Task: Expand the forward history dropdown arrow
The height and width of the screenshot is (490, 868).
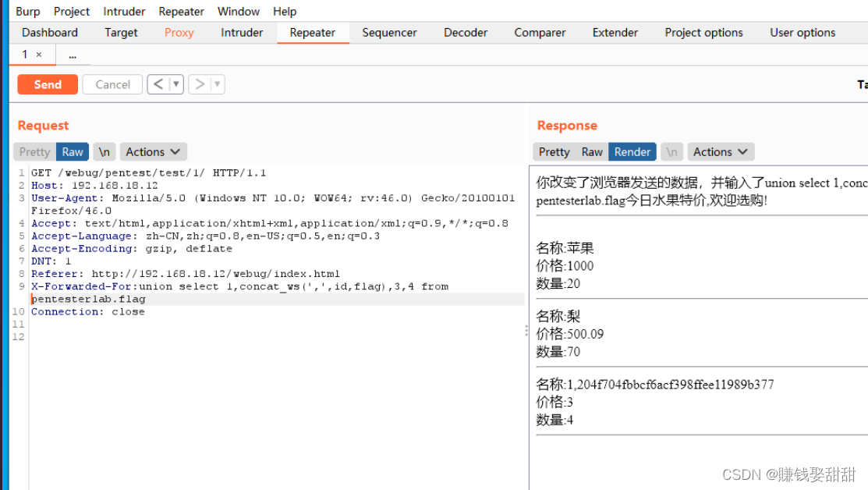Action: pos(218,84)
